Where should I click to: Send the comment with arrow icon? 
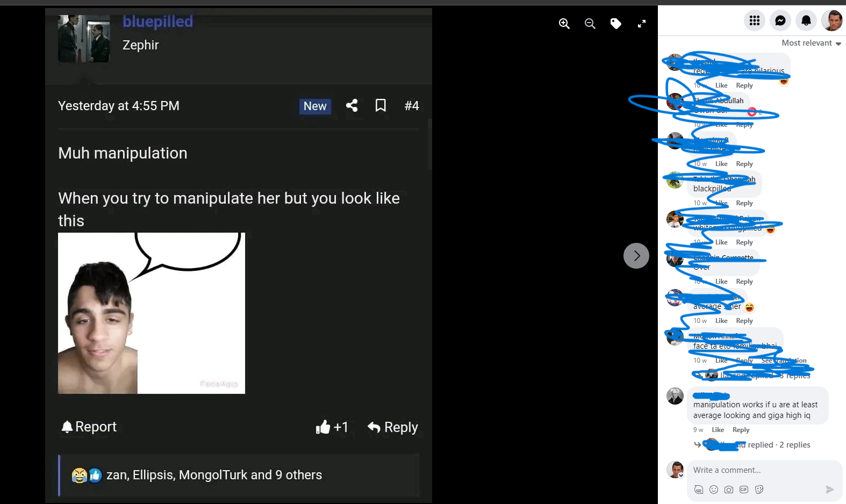830,489
